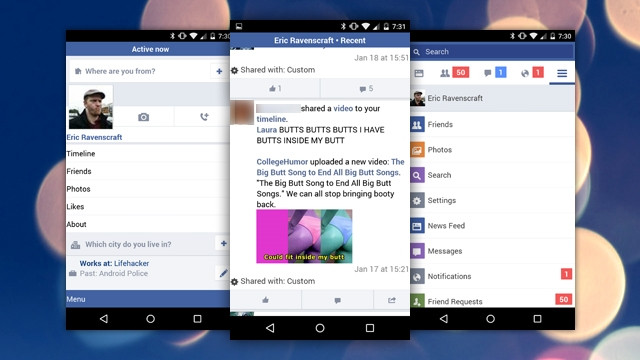Tap the Search field on right screen

[x=493, y=52]
